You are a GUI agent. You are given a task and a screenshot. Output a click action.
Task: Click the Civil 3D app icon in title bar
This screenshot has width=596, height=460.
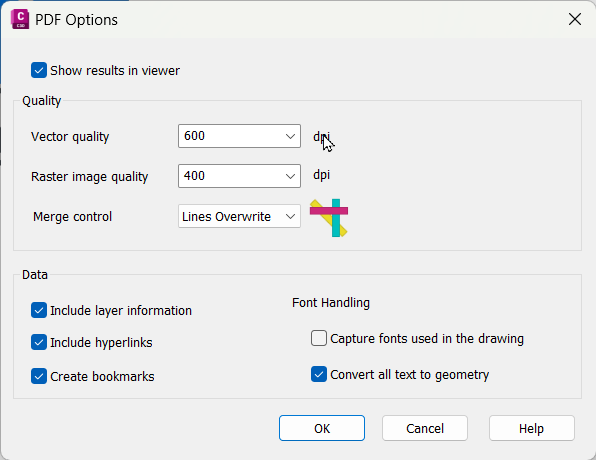pyautogui.click(x=20, y=19)
